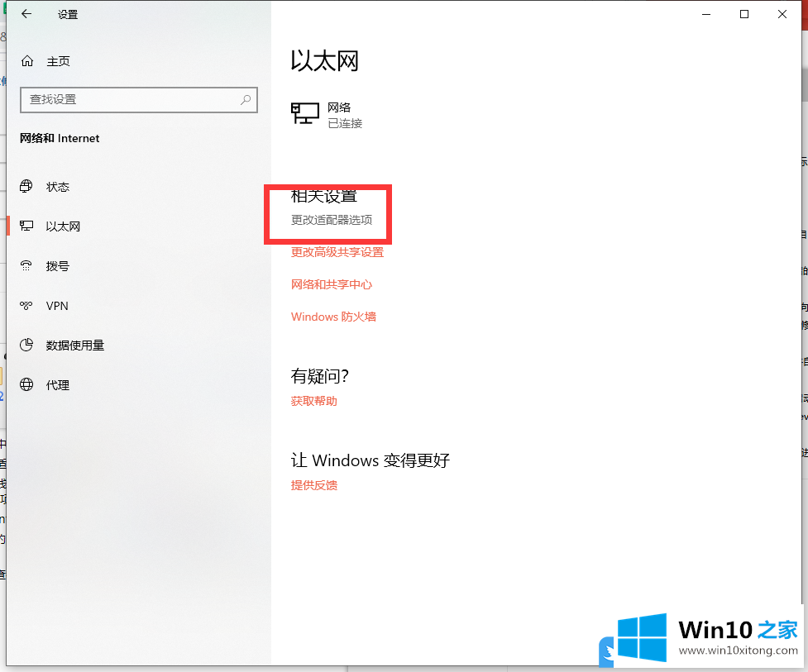Open 数据使用量 (Data usage)
The height and width of the screenshot is (672, 808).
tap(74, 346)
